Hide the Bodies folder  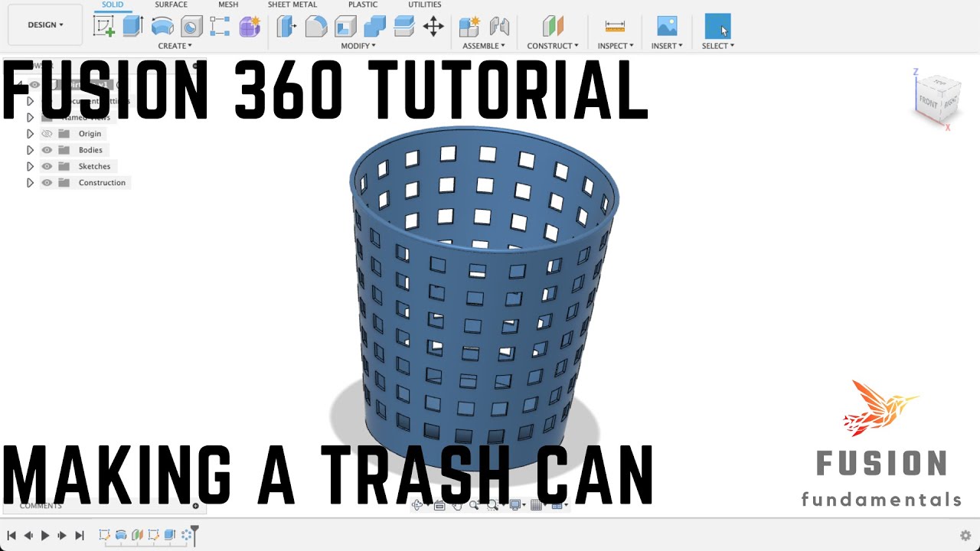[x=47, y=150]
